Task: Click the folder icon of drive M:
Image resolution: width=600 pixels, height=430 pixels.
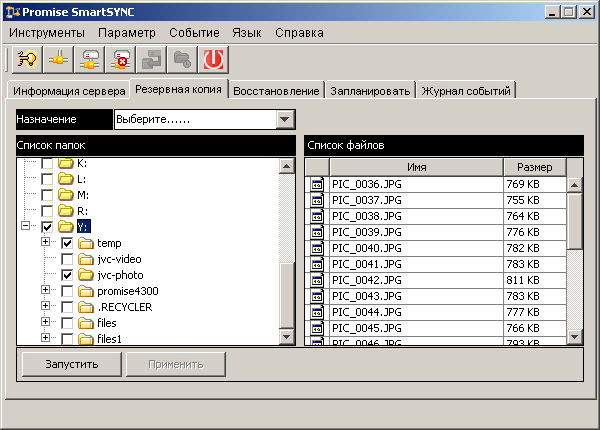Action: (x=66, y=195)
